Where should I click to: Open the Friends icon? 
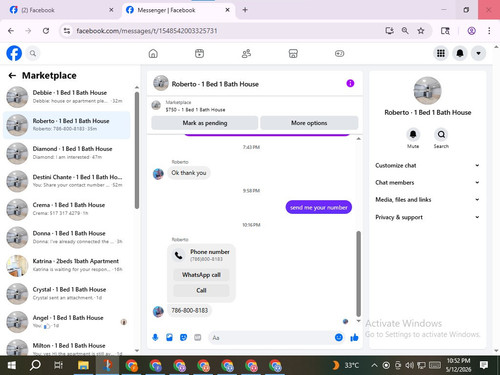coord(246,53)
